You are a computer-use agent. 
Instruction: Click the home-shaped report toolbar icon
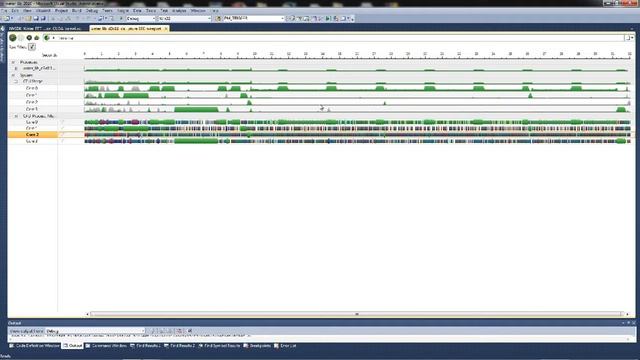(x=37, y=38)
